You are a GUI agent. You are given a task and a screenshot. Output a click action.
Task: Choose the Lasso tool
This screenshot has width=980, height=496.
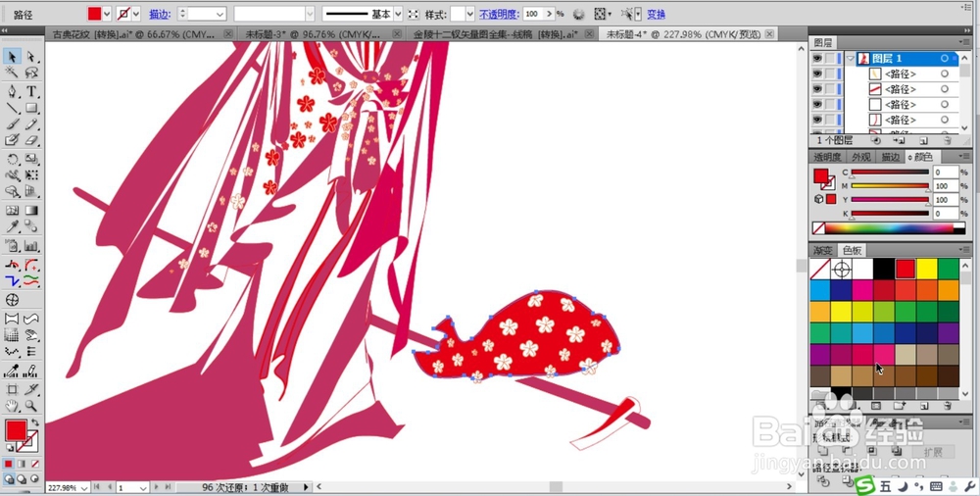[x=31, y=74]
